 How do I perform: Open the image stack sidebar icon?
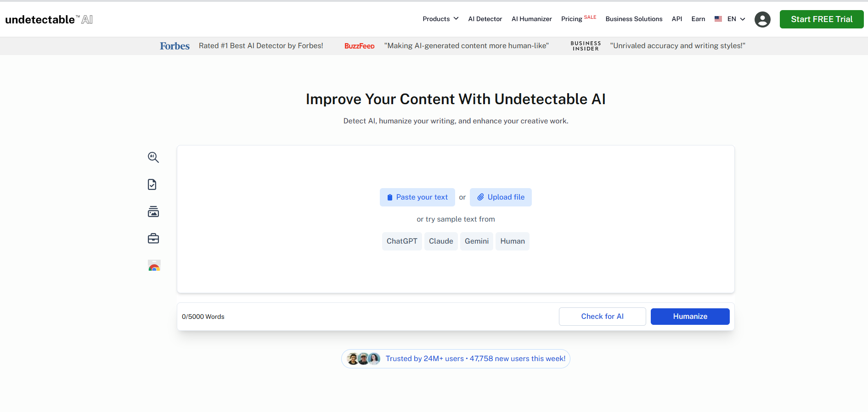click(153, 212)
